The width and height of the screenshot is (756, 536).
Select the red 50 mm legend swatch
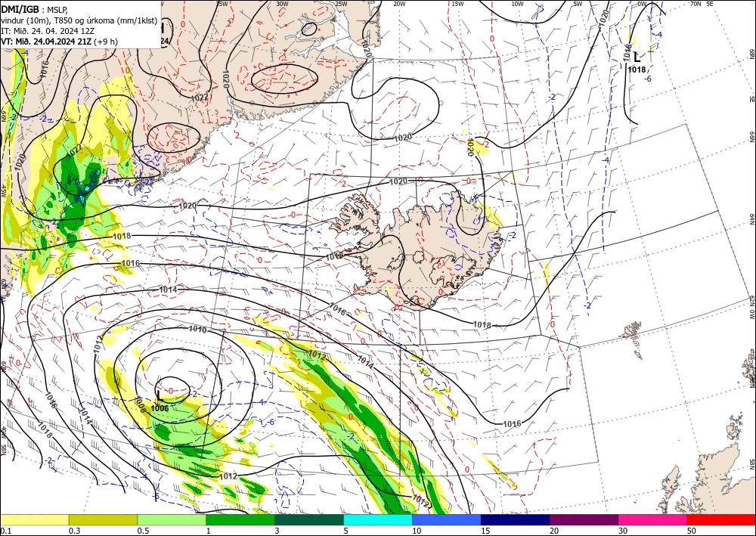pyautogui.click(x=721, y=519)
